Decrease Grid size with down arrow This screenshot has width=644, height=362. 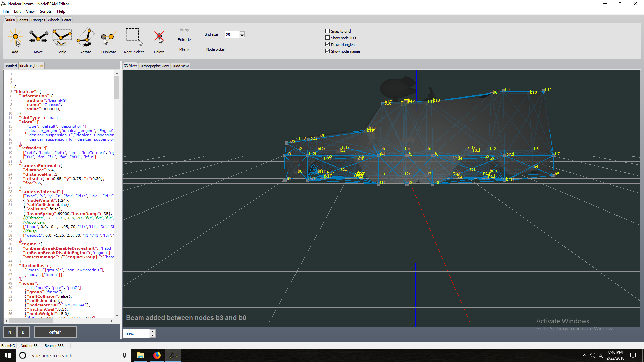tap(242, 36)
